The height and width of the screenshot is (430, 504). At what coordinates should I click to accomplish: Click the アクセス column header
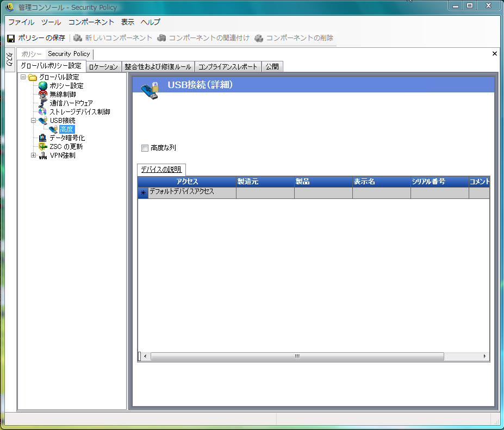[x=187, y=182]
